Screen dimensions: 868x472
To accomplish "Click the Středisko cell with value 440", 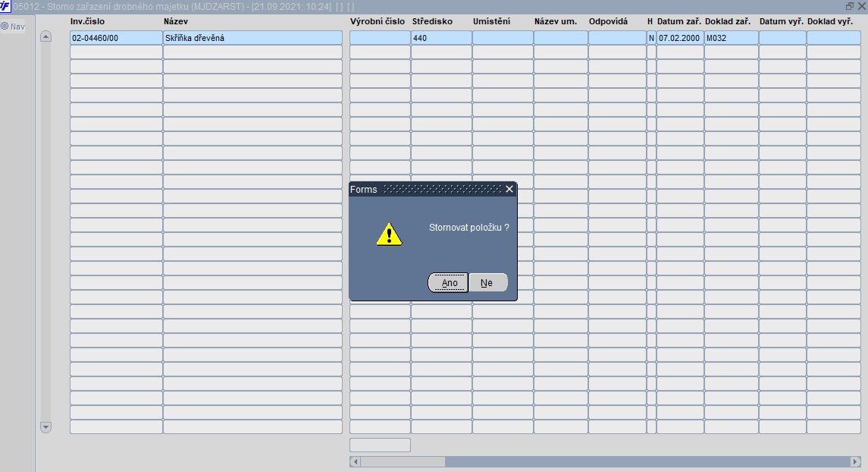I will click(441, 38).
